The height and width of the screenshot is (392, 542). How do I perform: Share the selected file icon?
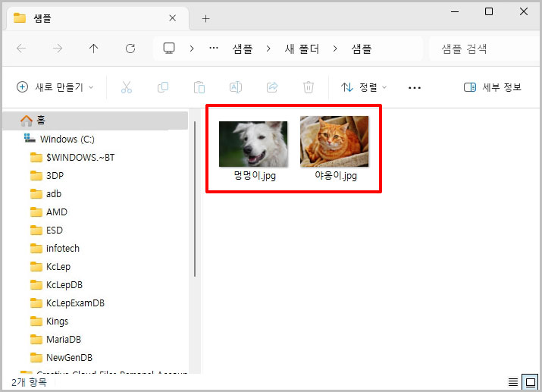[x=272, y=87]
